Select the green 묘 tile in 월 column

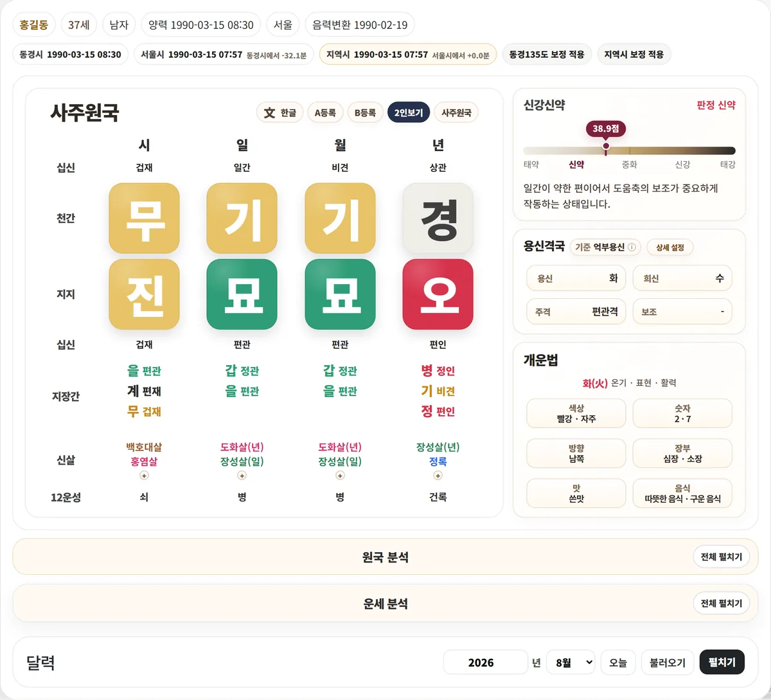pos(340,294)
